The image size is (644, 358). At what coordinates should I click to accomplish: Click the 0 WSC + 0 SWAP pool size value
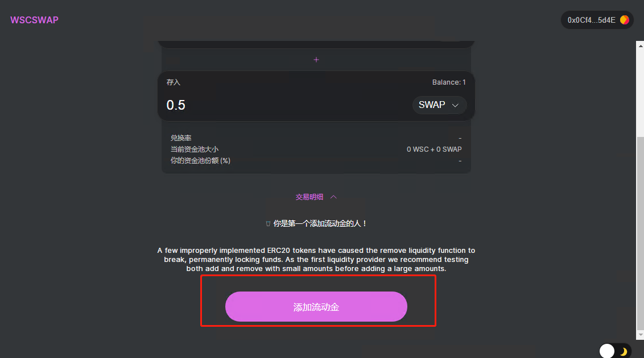434,149
